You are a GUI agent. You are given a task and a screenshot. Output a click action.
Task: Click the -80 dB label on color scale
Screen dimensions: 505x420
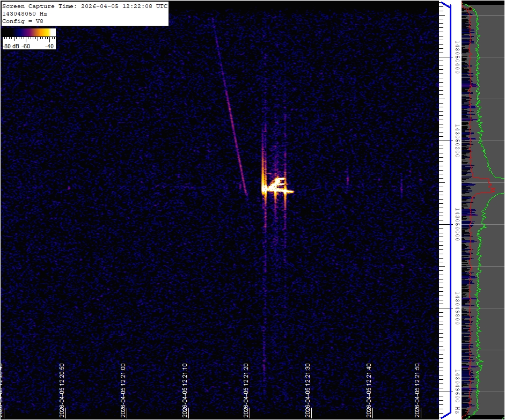click(x=10, y=46)
